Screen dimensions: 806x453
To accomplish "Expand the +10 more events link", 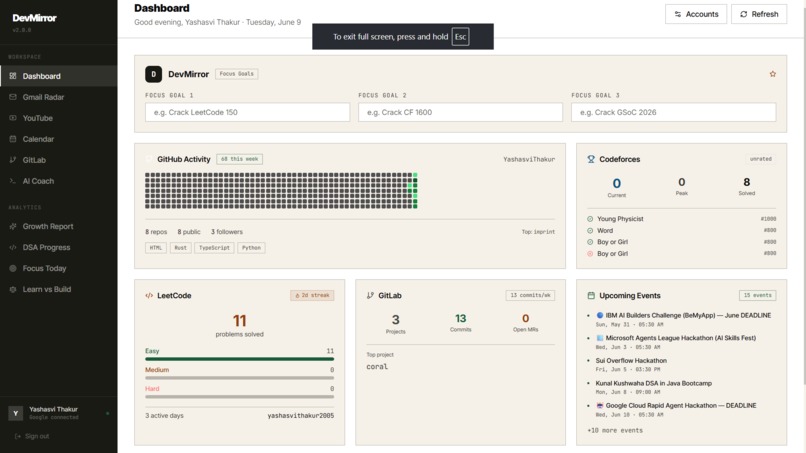I will point(615,430).
